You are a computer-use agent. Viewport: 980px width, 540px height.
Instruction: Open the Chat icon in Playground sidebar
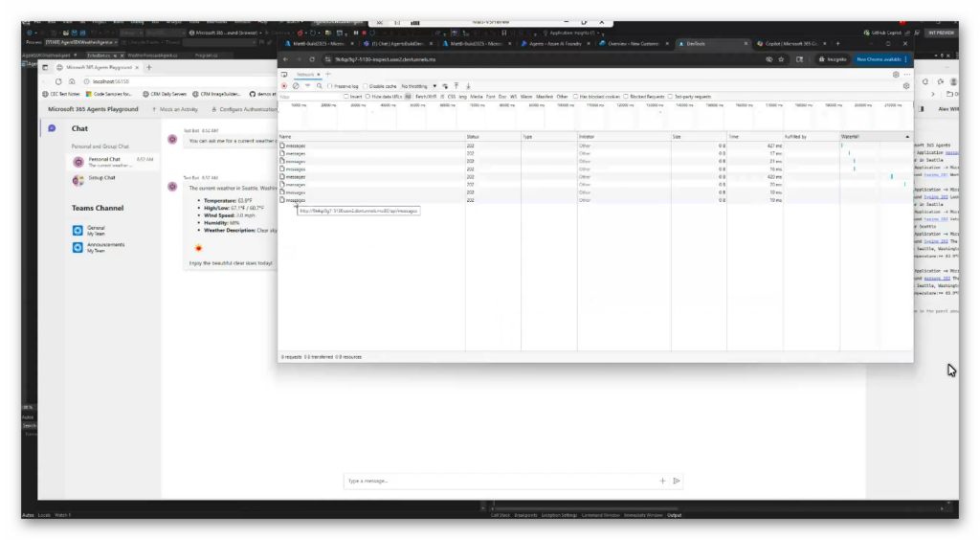tap(52, 128)
